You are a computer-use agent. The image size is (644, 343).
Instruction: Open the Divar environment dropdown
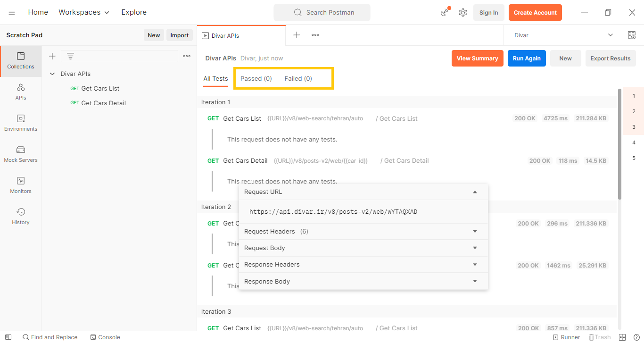tap(563, 35)
